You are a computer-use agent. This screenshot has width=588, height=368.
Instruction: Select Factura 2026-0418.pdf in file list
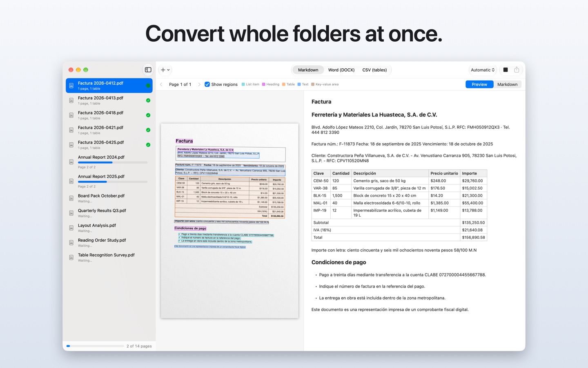(109, 115)
